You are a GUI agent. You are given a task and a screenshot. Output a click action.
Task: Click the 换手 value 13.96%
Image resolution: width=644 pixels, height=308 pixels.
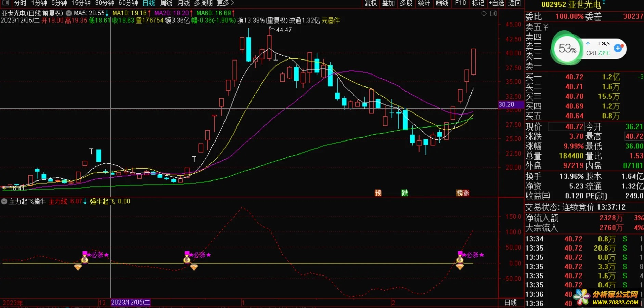pyautogui.click(x=571, y=176)
